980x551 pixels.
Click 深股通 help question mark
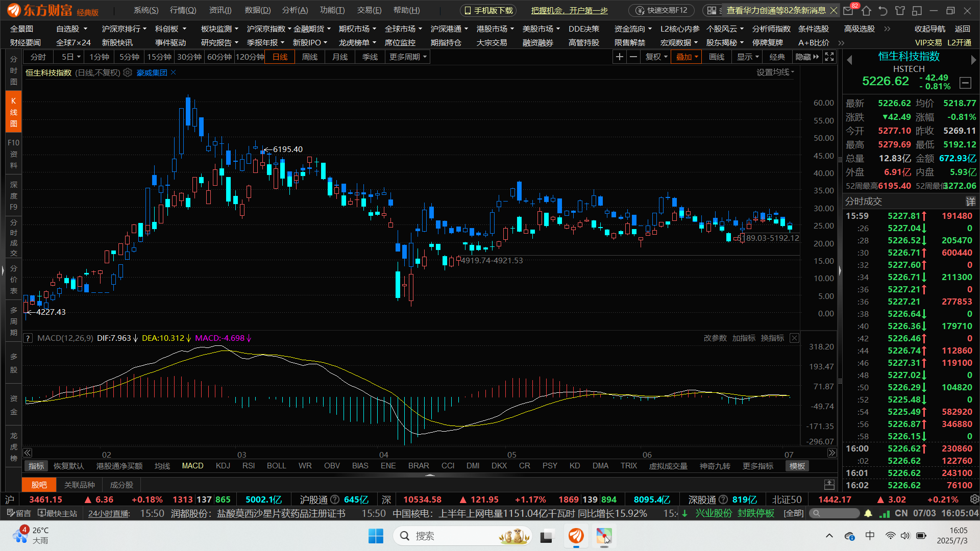(x=723, y=499)
